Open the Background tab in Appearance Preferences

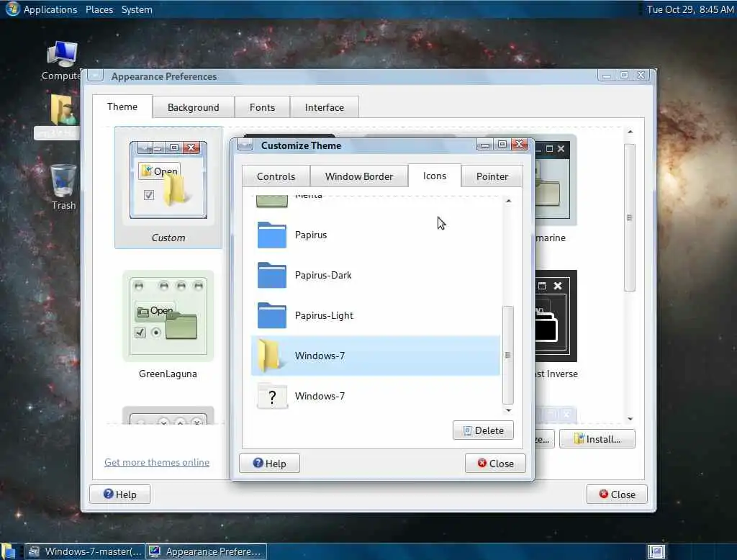coord(193,107)
